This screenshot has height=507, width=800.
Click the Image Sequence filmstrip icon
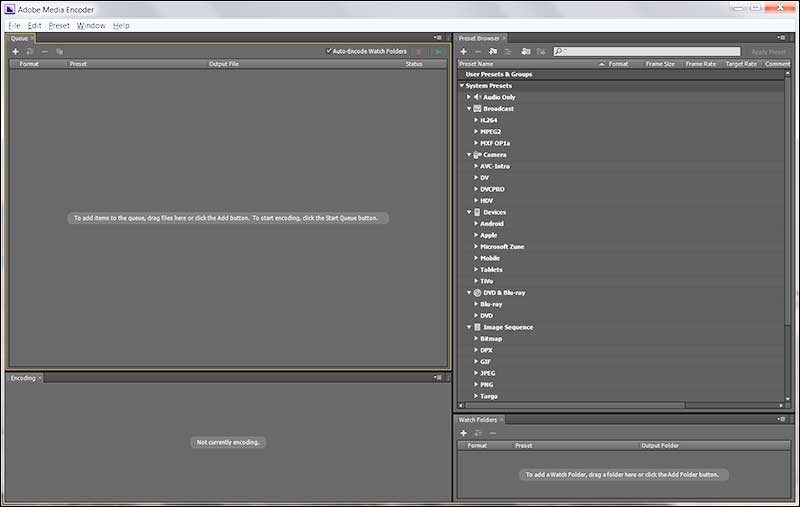pyautogui.click(x=478, y=327)
